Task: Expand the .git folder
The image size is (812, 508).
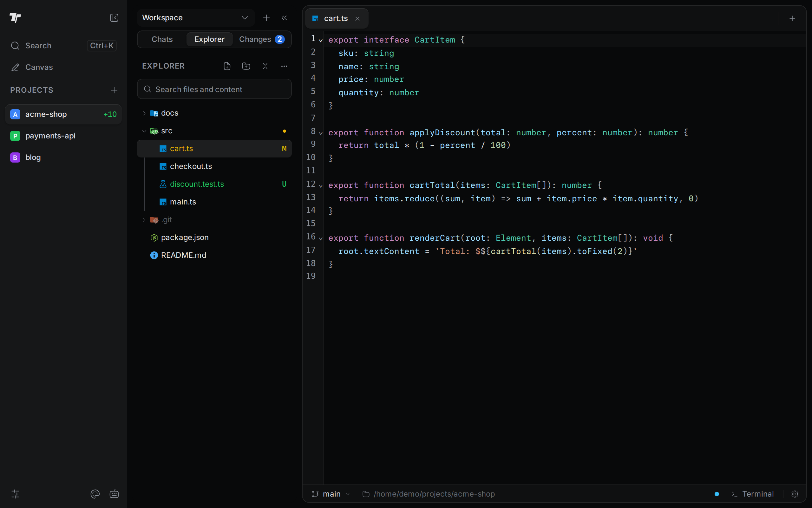Action: click(214, 220)
